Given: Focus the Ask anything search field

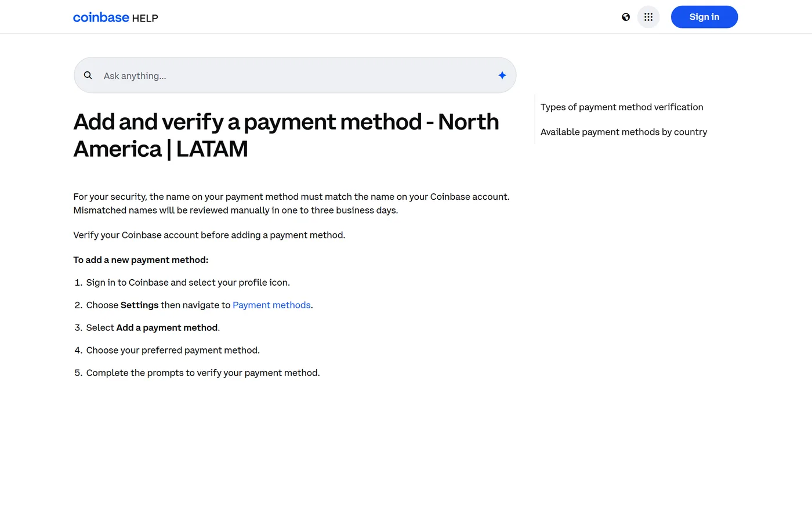Looking at the screenshot, I should 295,75.
